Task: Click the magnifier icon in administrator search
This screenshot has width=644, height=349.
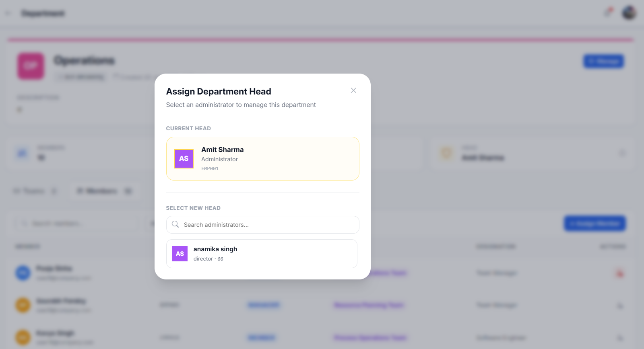Action: [x=175, y=224]
